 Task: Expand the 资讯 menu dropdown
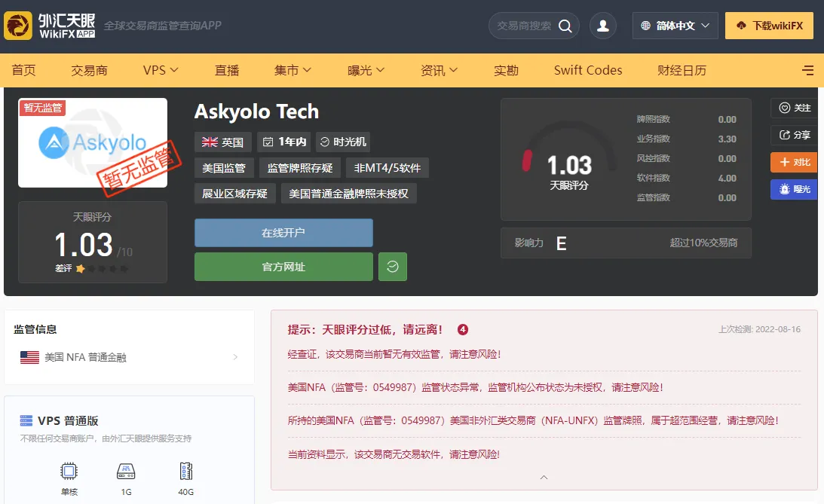[x=440, y=70]
